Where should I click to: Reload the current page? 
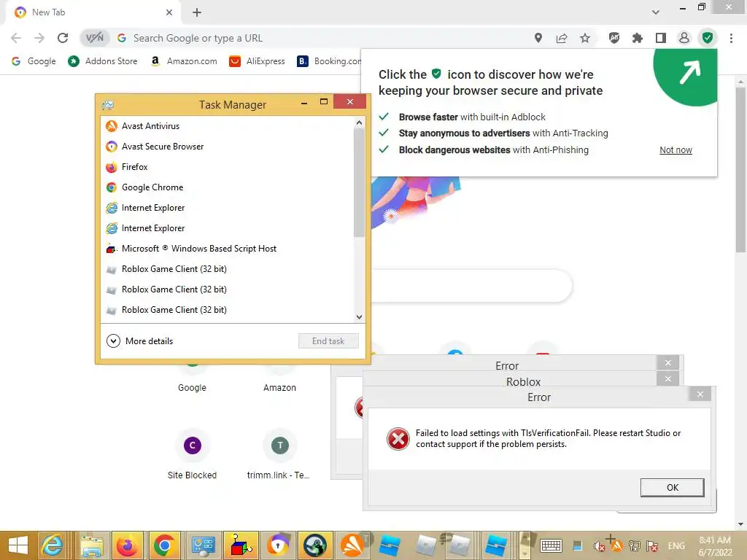click(63, 38)
